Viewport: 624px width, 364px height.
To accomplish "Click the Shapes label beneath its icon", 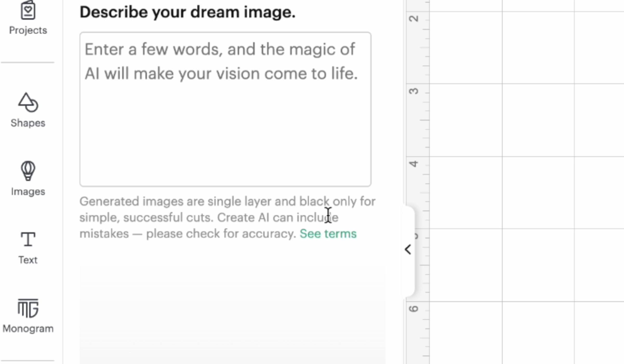I will [28, 123].
